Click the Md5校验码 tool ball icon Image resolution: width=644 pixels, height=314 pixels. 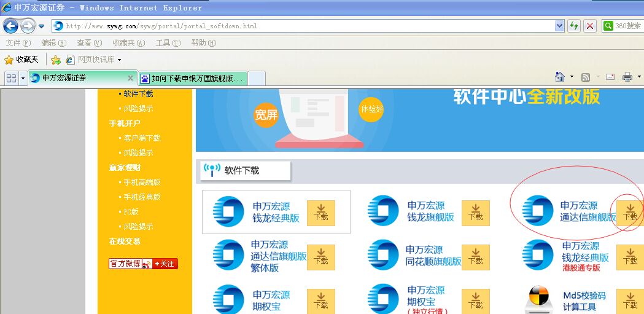[x=539, y=299]
